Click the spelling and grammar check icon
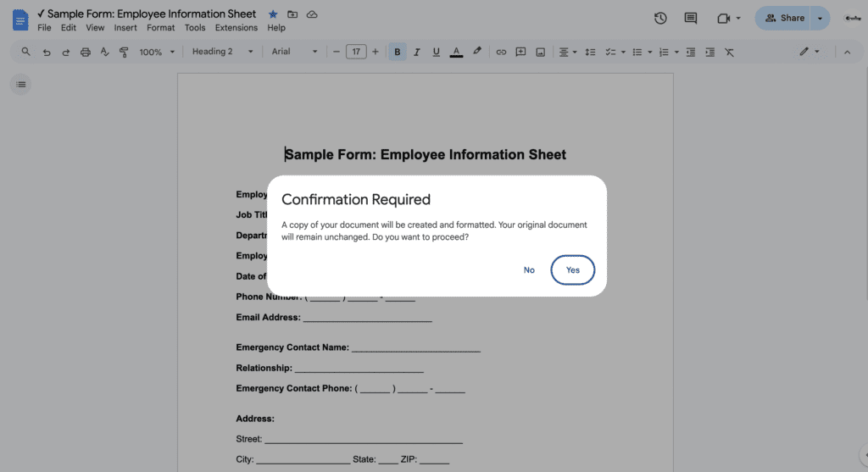Screen dimensions: 868x472 pos(104,52)
